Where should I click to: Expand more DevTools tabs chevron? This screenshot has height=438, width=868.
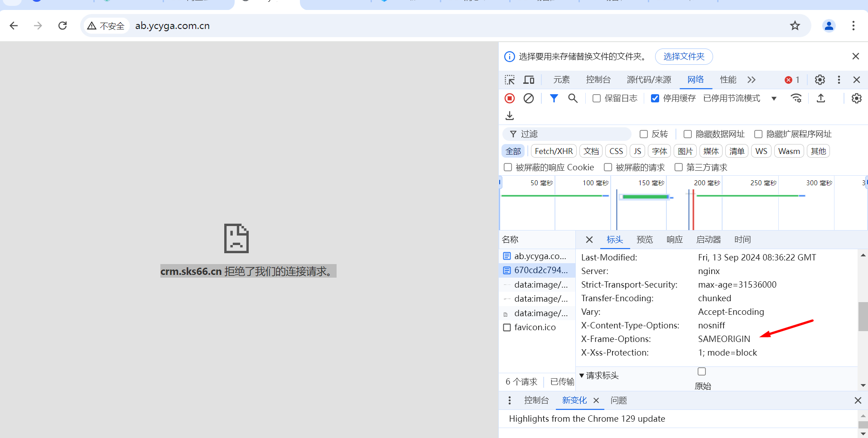[x=752, y=80]
